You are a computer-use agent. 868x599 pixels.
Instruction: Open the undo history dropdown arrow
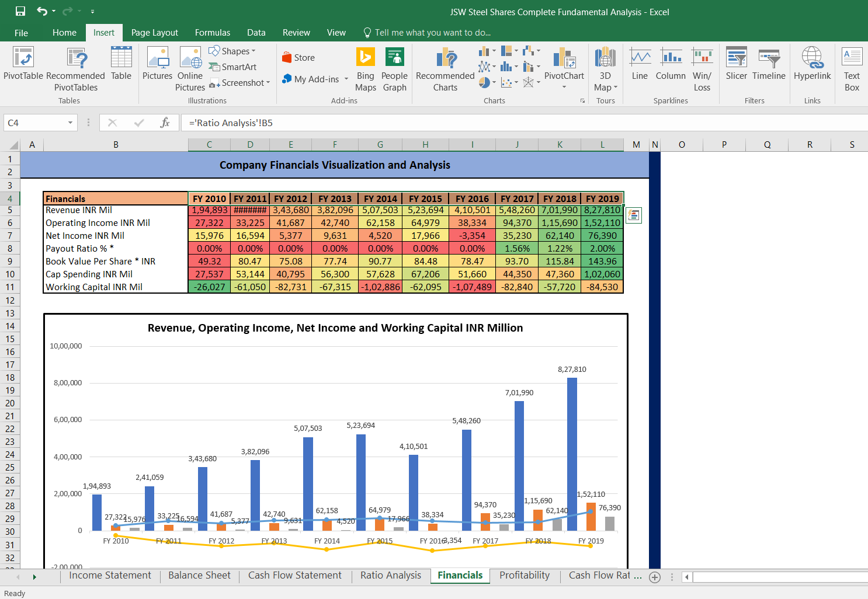pos(54,11)
